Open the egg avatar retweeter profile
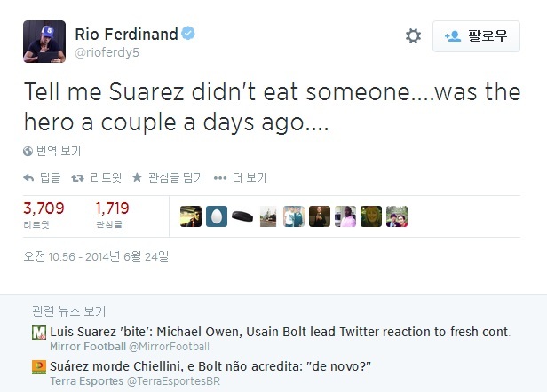547x392 pixels. tap(216, 216)
